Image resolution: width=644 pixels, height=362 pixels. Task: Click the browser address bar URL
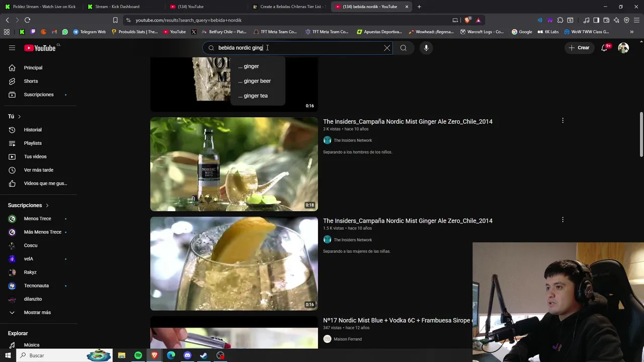click(189, 20)
